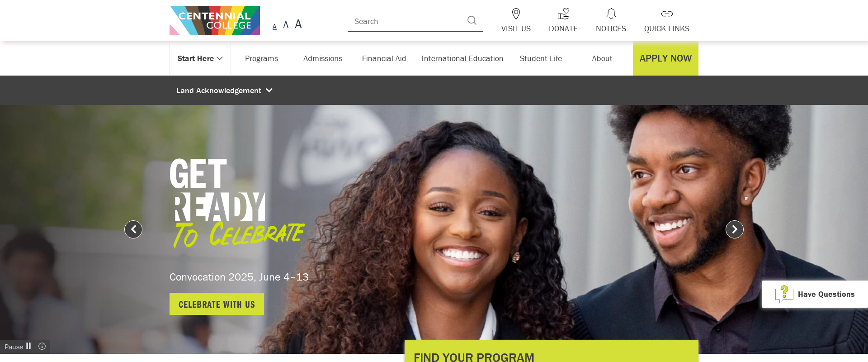Image resolution: width=868 pixels, height=362 pixels.
Task: Click into the Search input field
Action: coord(407,21)
